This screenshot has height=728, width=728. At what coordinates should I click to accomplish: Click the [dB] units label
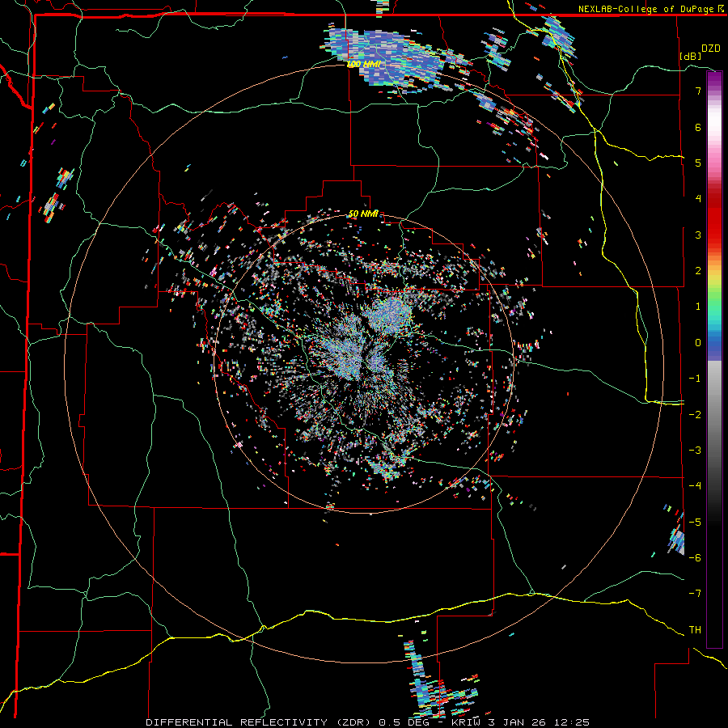(x=691, y=56)
